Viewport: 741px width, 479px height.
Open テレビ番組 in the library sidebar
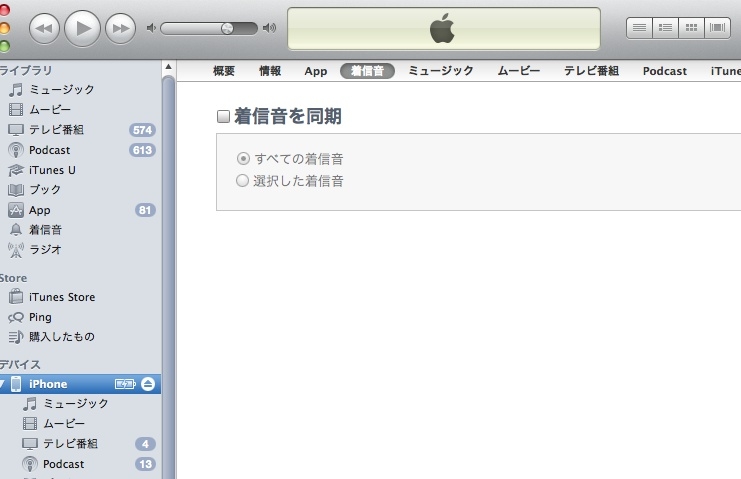pyautogui.click(x=80, y=129)
